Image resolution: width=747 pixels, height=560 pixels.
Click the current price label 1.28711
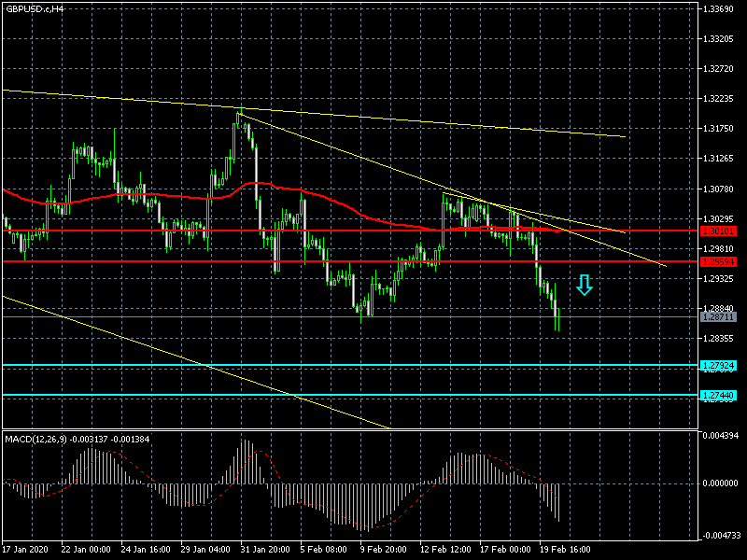pos(718,316)
